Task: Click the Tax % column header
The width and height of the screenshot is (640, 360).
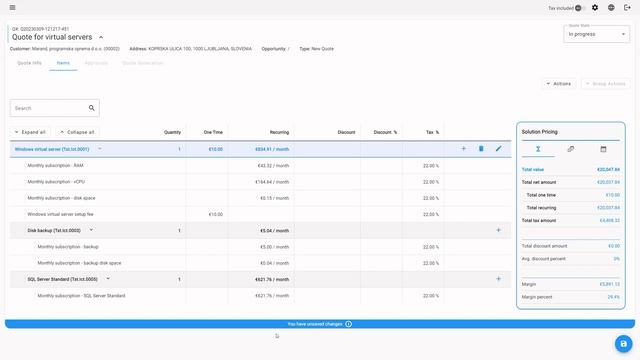Action: pyautogui.click(x=432, y=132)
